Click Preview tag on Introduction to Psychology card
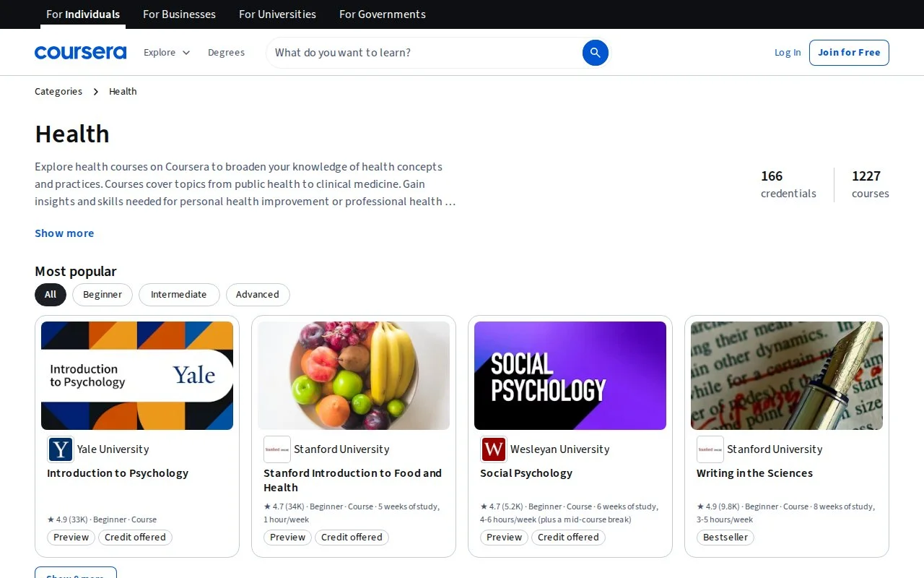Screen dimensions: 924x578 [x=71, y=537]
